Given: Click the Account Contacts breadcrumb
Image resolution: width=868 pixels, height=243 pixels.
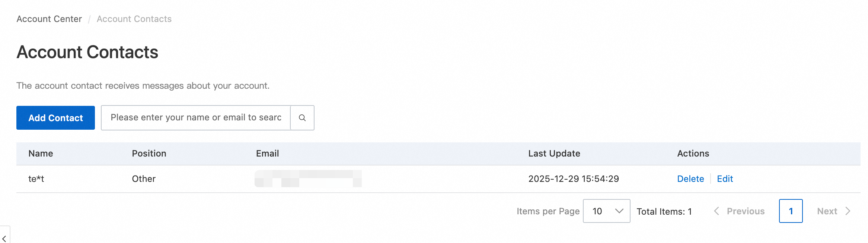Looking at the screenshot, I should [x=134, y=19].
